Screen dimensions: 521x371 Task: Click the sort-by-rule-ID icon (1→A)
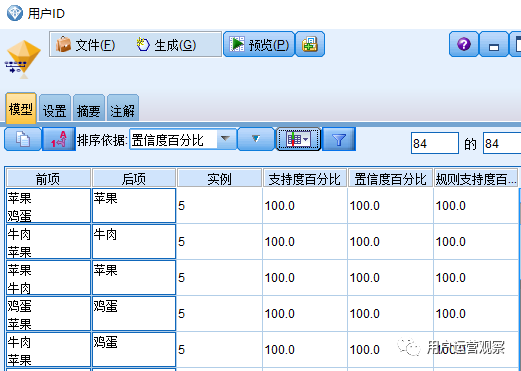(59, 139)
